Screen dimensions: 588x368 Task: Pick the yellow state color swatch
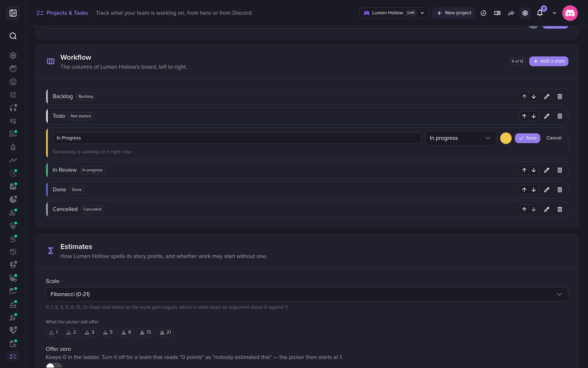pyautogui.click(x=506, y=138)
